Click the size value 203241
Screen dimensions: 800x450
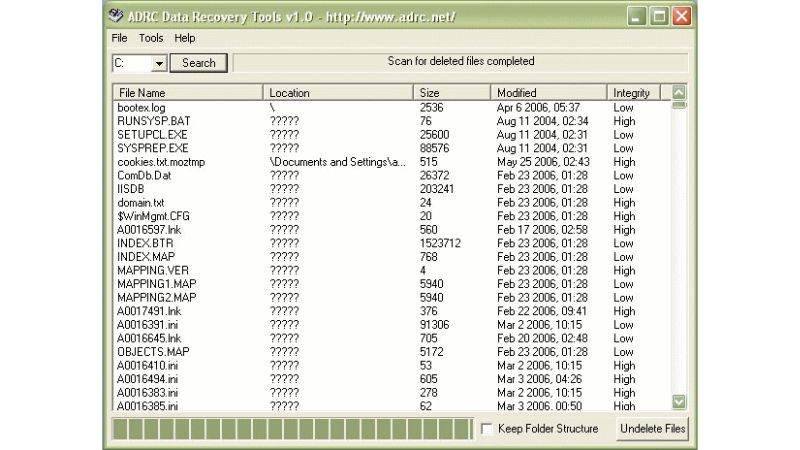coord(436,189)
